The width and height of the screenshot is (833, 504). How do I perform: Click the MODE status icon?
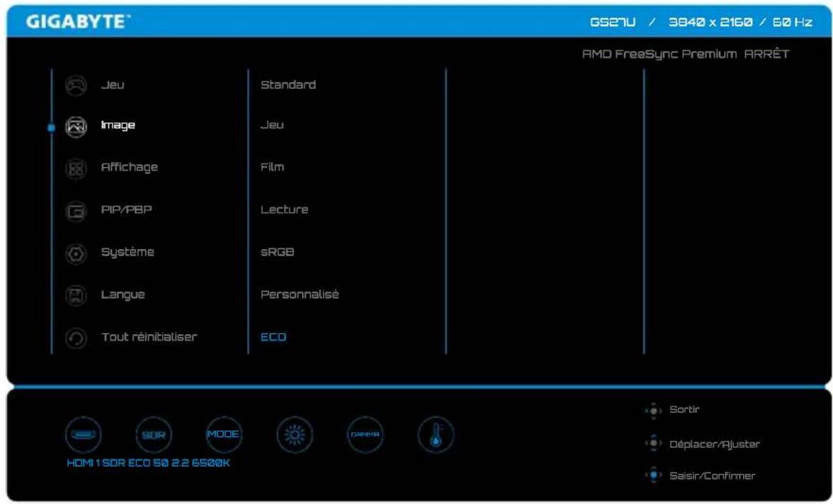(224, 435)
